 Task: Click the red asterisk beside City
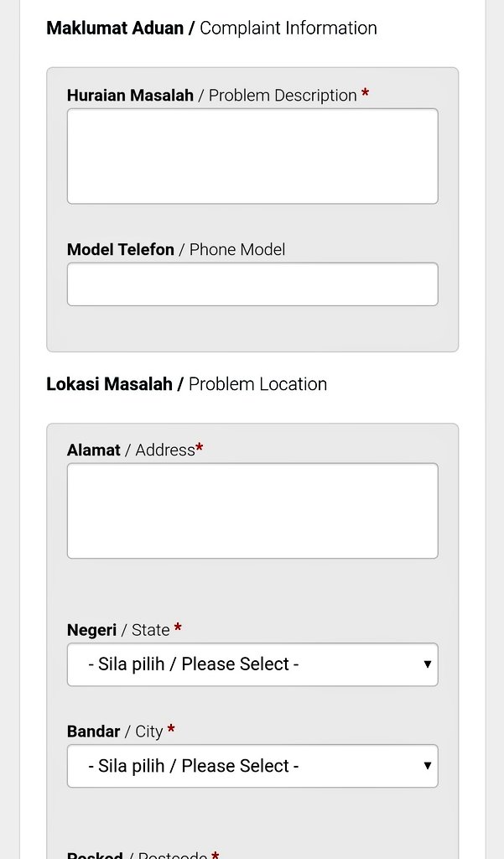tap(171, 731)
